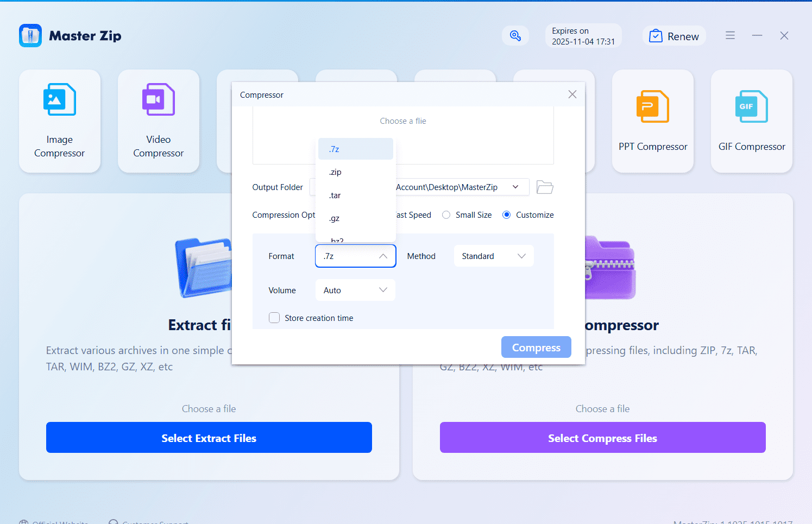Click the magnifier icon beside the expiry date
This screenshot has height=524, width=812.
[515, 36]
